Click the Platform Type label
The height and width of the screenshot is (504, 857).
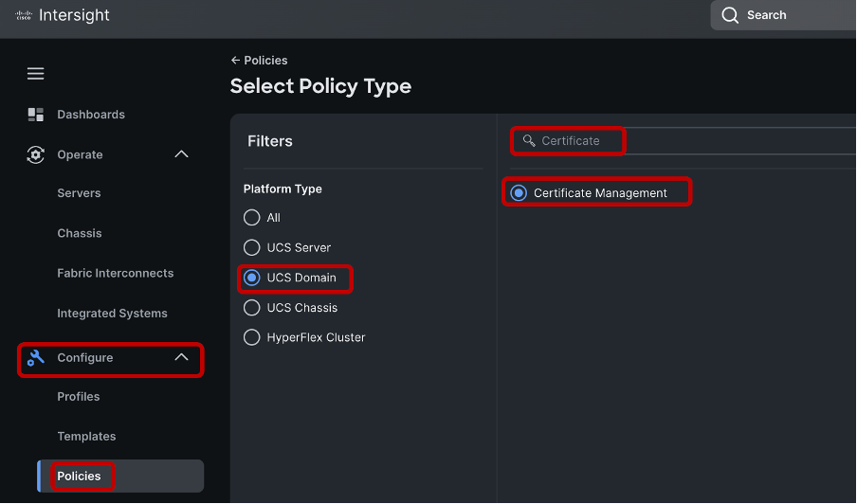coord(283,189)
